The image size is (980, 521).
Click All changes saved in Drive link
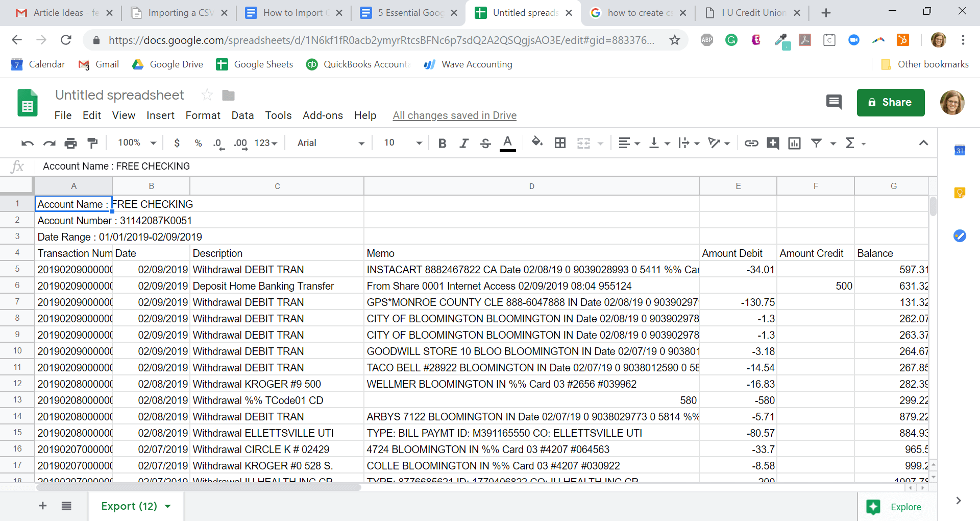pyautogui.click(x=454, y=115)
